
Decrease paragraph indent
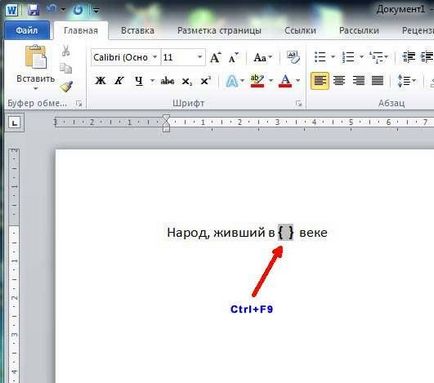(409, 57)
